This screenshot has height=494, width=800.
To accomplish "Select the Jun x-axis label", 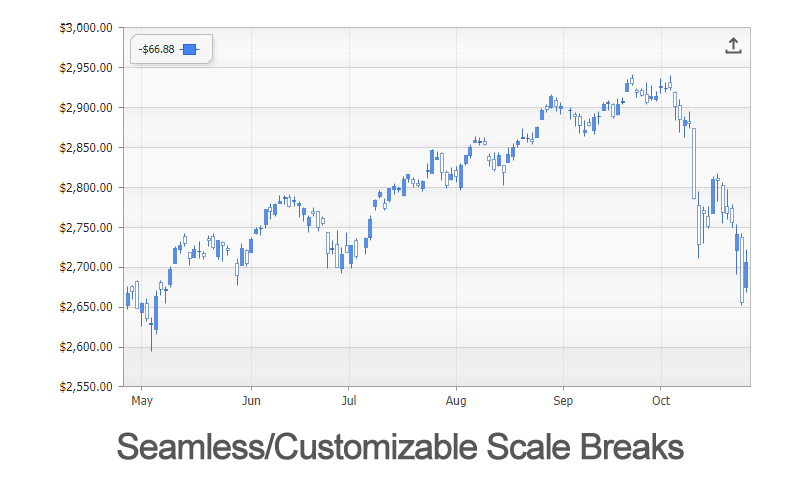I will (251, 400).
